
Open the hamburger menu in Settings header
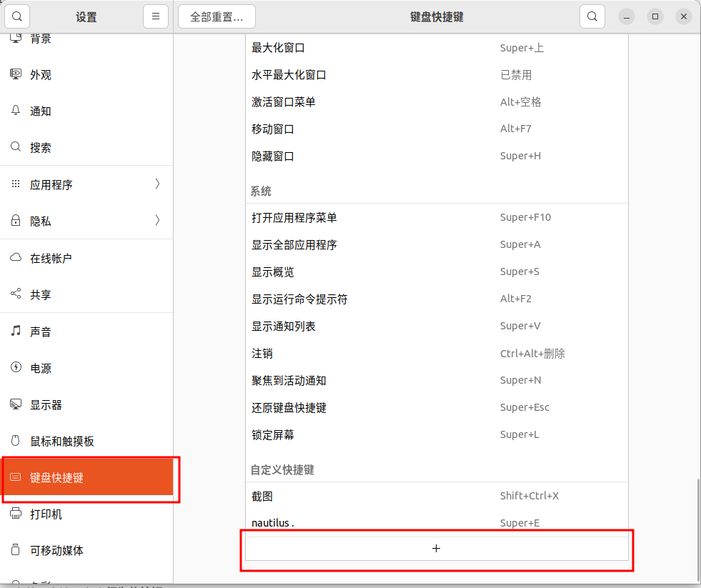(156, 16)
